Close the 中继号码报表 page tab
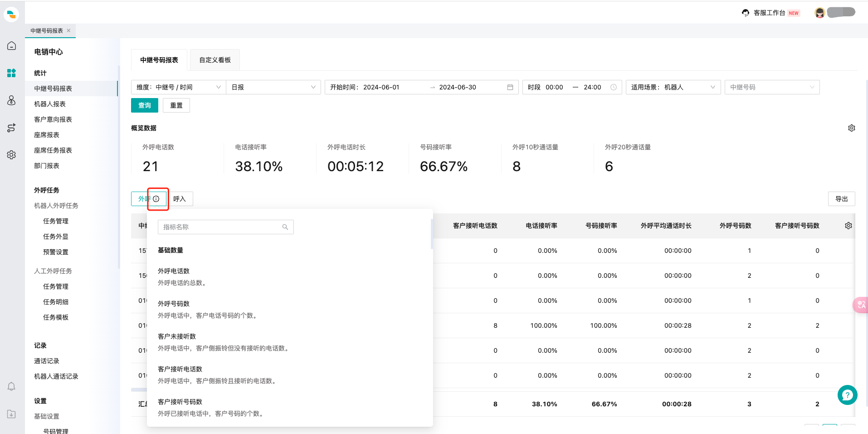868x434 pixels. click(68, 30)
